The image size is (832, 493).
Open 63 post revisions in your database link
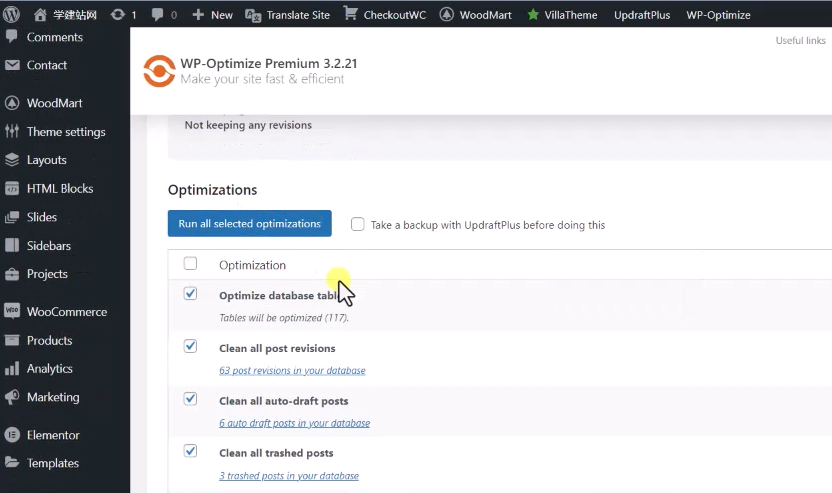point(292,370)
